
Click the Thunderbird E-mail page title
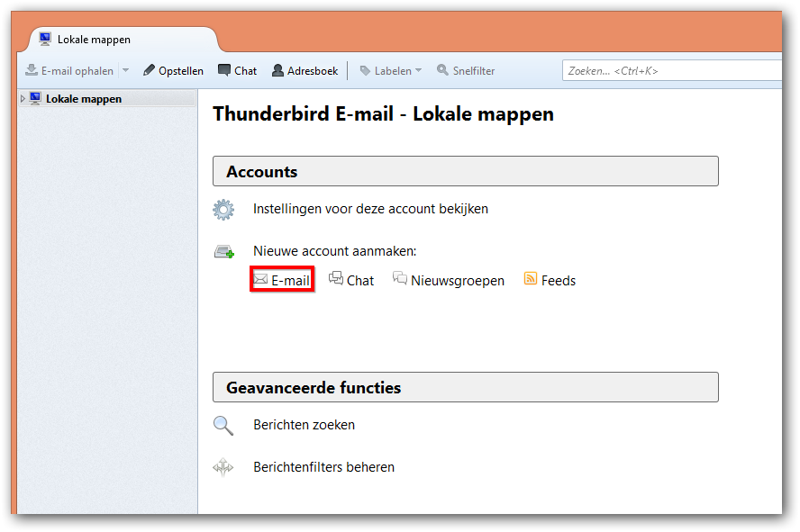pos(383,114)
